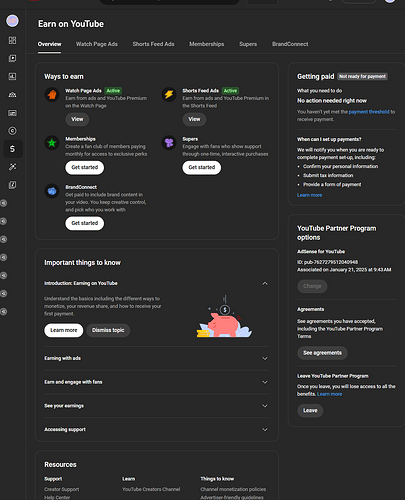Click the Leave YouTube Partner Program button
Screen dimensions: 405x500
tap(310, 411)
